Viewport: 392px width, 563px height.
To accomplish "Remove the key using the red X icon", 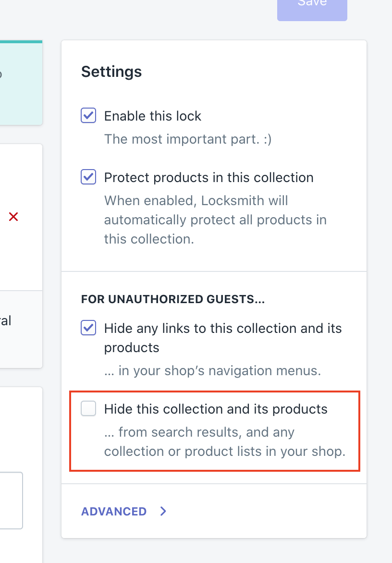I will click(13, 217).
